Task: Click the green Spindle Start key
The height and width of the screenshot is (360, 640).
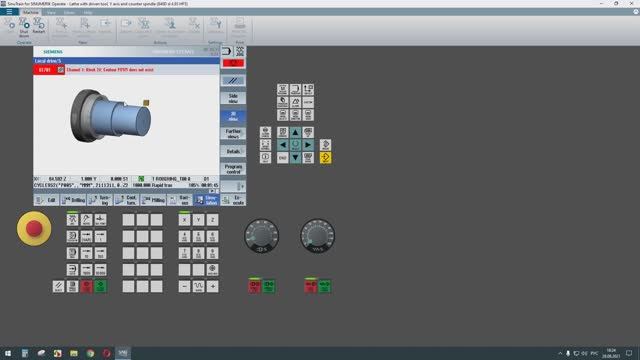Action: click(269, 286)
